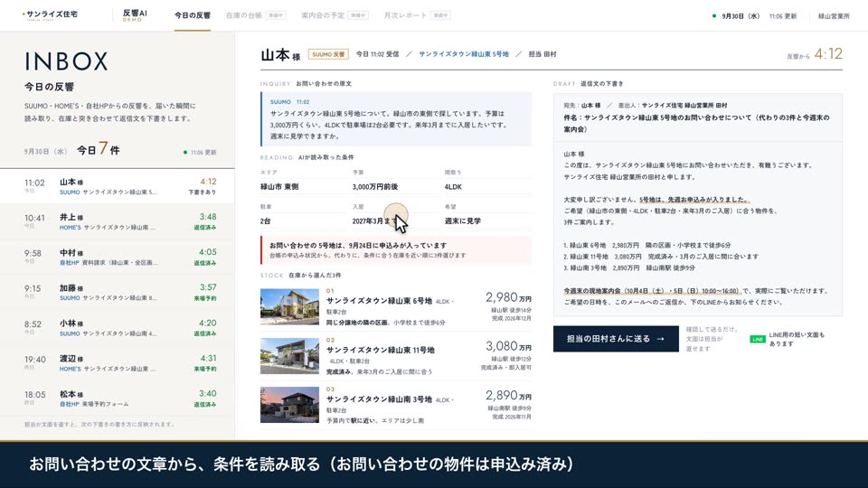
Task: Click the draft subject line 件名
Action: click(696, 124)
